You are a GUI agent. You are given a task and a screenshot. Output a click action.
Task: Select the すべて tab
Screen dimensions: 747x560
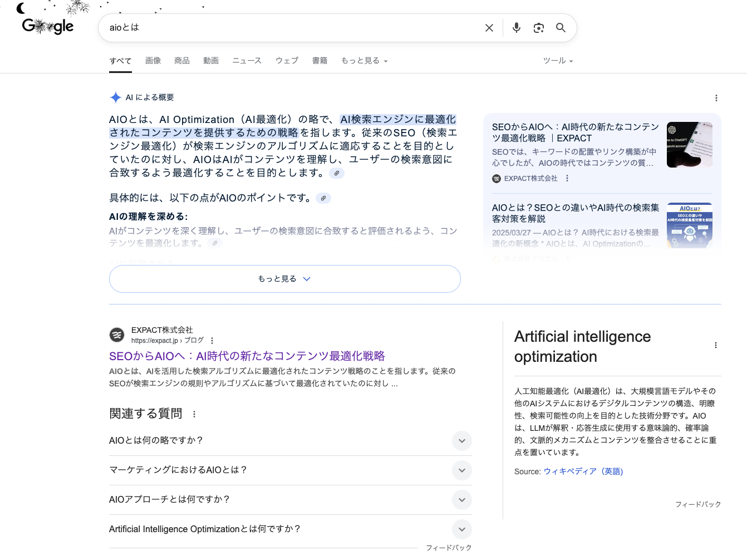coord(120,61)
